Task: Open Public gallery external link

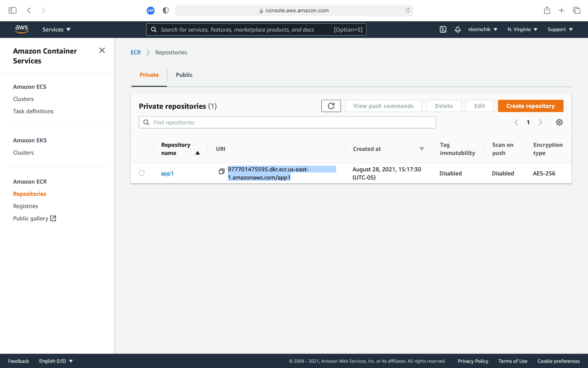Action: coord(34,218)
